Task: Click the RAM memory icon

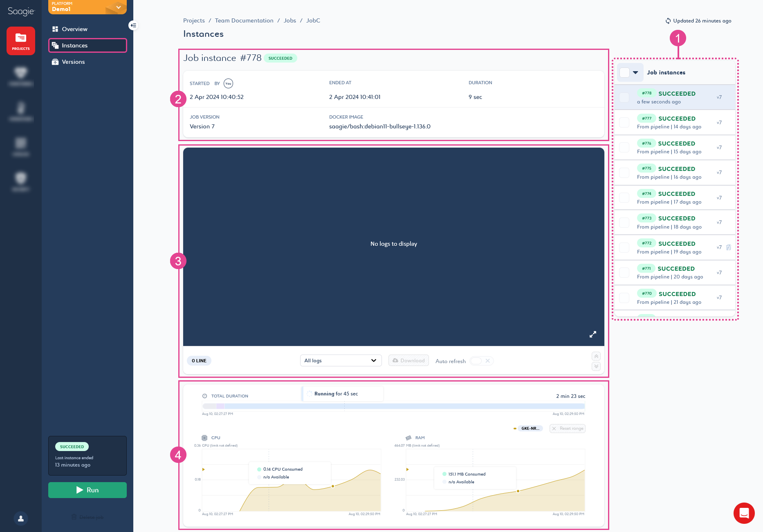Action: click(408, 438)
